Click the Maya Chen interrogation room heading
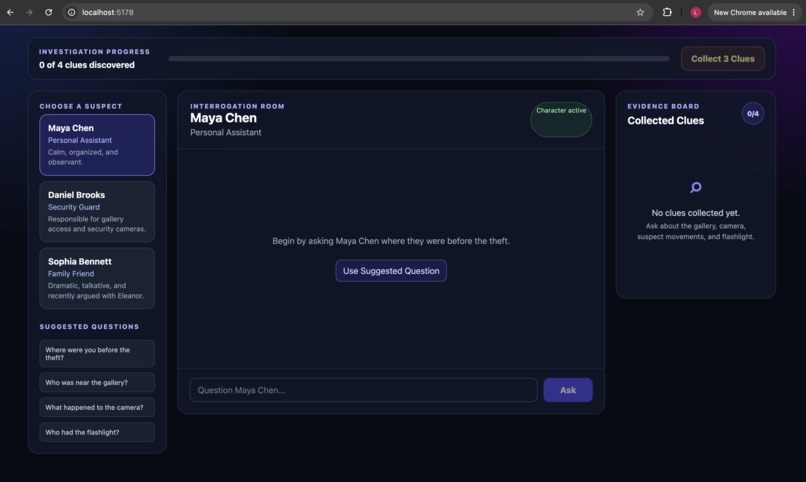The height and width of the screenshot is (482, 806). pyautogui.click(x=223, y=118)
